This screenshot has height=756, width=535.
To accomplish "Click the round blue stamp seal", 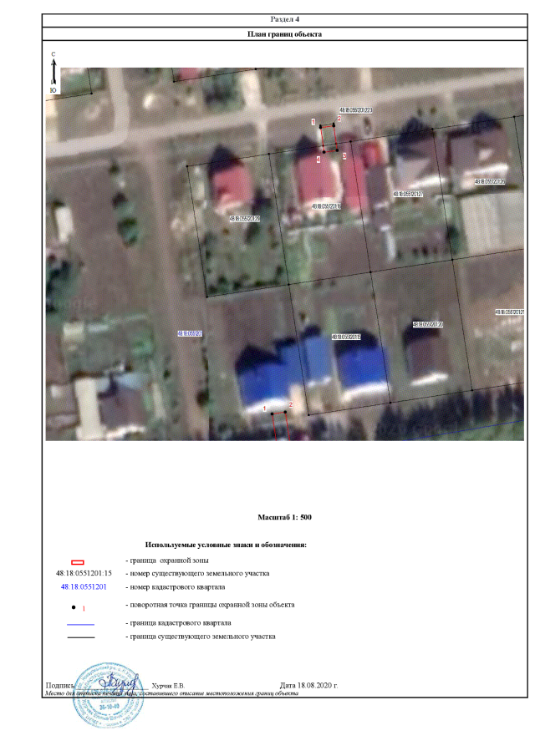I will click(x=107, y=695).
